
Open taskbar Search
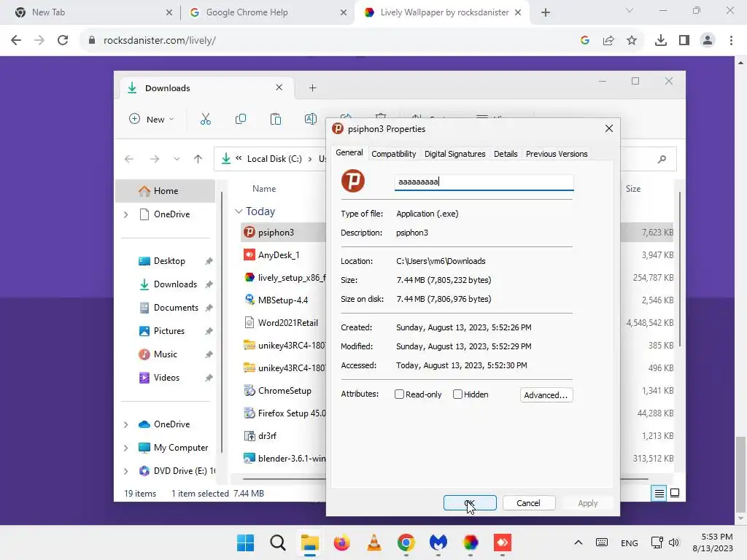click(278, 542)
